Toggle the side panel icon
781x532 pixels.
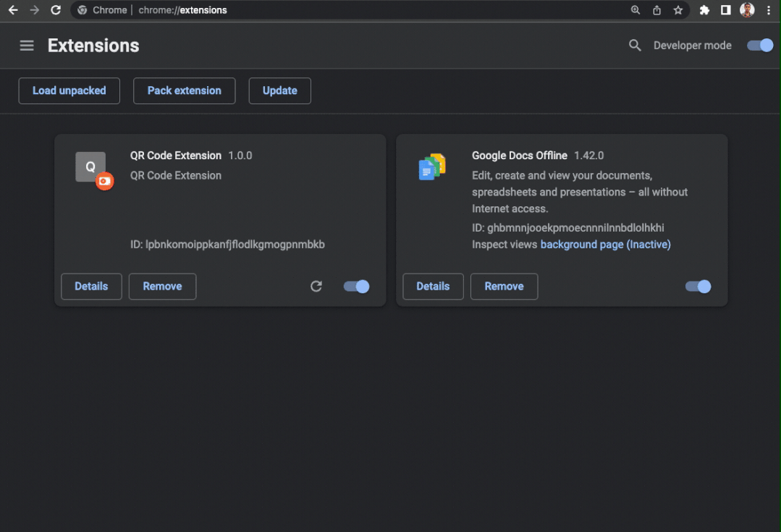pos(726,10)
